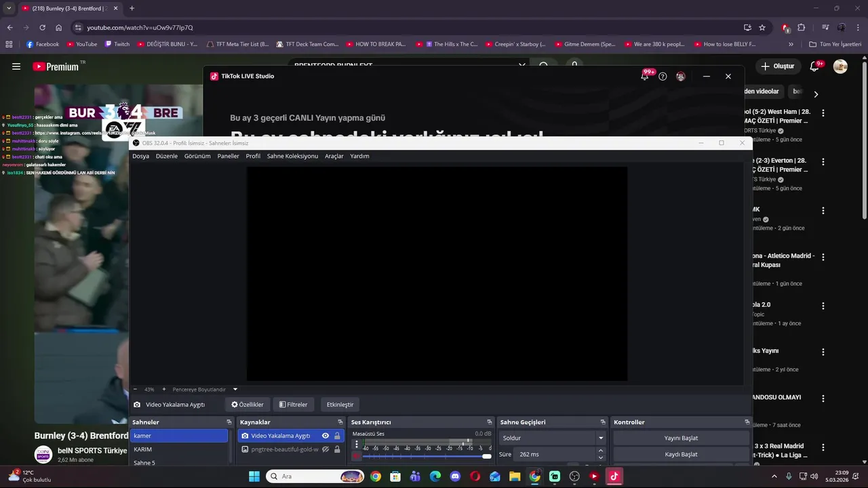The width and height of the screenshot is (868, 488).
Task: Zoom out the OBS preview
Action: click(135, 389)
